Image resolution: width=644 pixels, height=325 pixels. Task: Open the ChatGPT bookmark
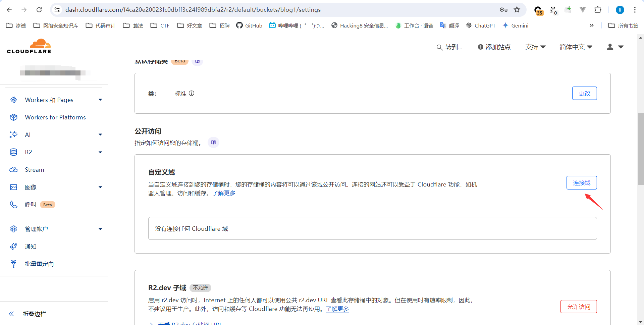click(481, 25)
